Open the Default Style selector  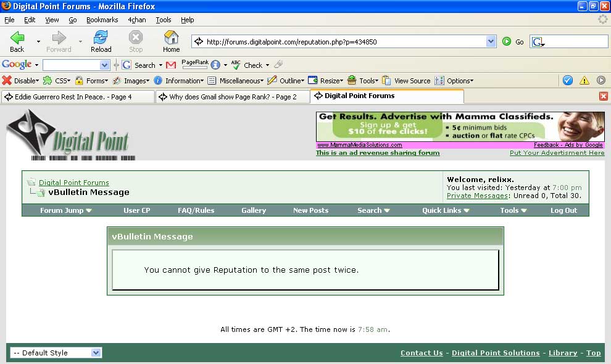point(56,353)
